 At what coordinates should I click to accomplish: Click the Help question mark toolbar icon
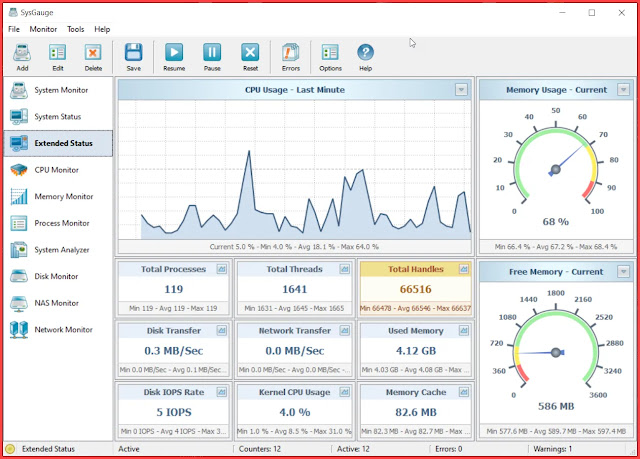(365, 53)
